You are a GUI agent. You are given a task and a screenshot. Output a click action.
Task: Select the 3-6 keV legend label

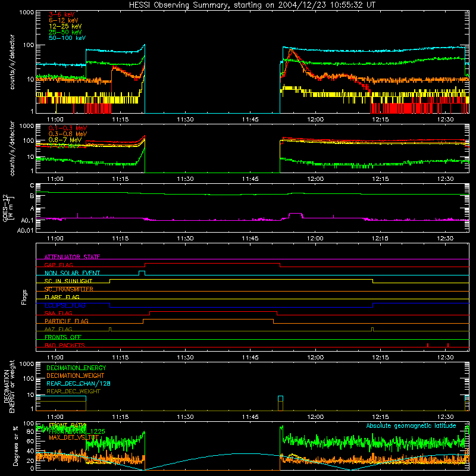click(62, 14)
